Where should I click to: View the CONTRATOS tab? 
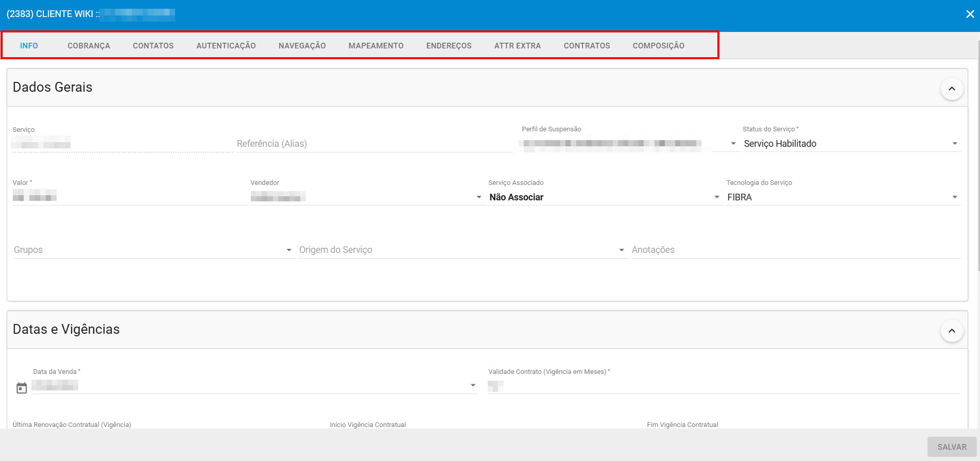(x=587, y=46)
